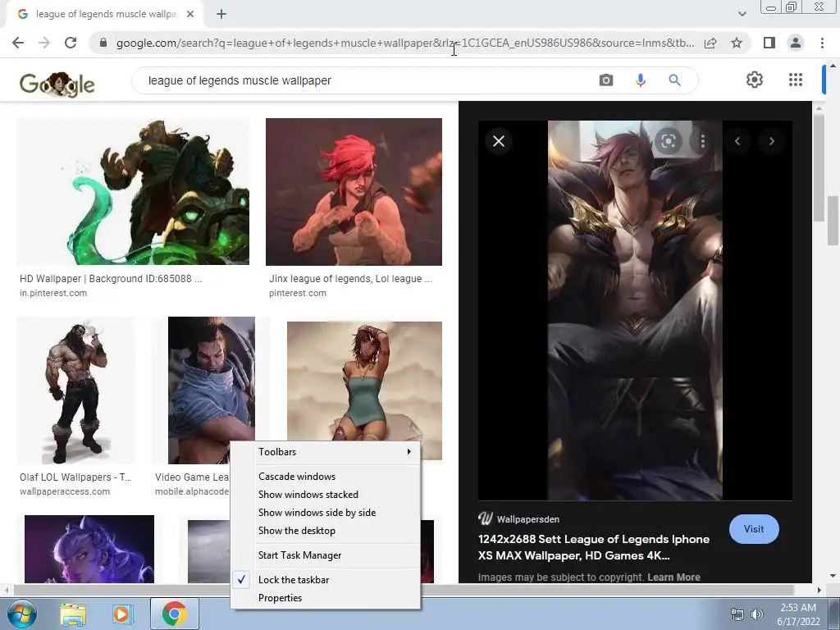Open the Jinx league of legends result

pos(351,279)
